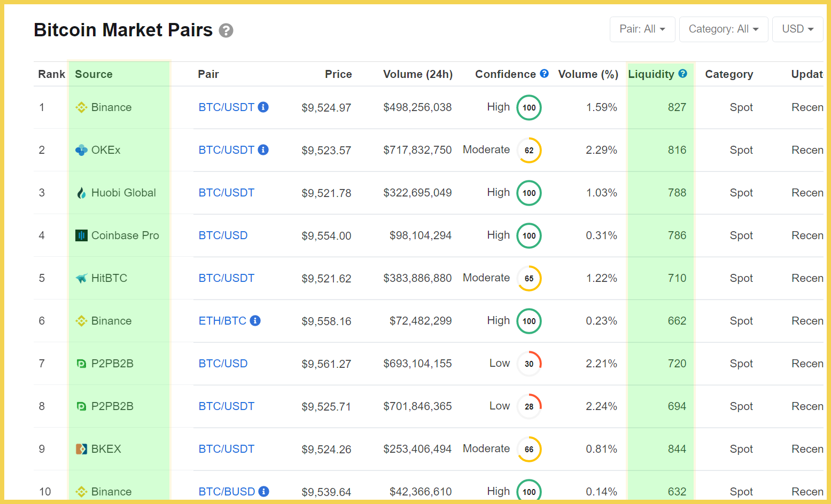Click the 62 confidence score ring
831x504 pixels.
click(529, 150)
